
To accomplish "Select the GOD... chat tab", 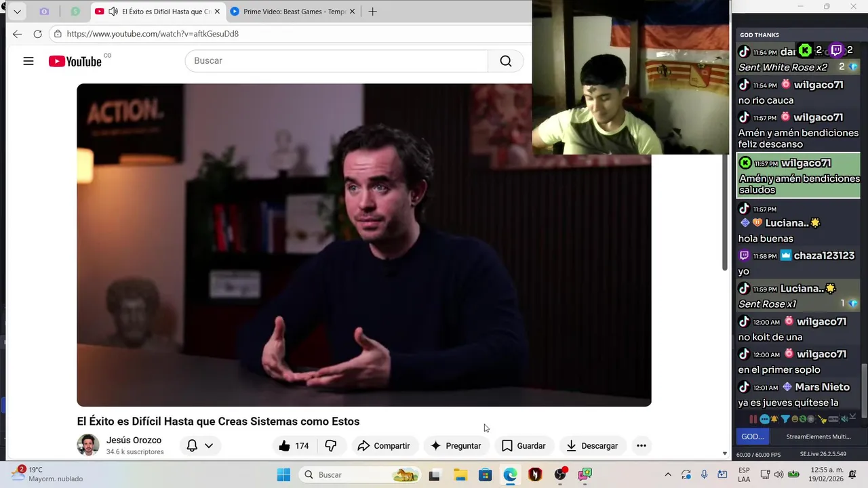I will click(753, 436).
